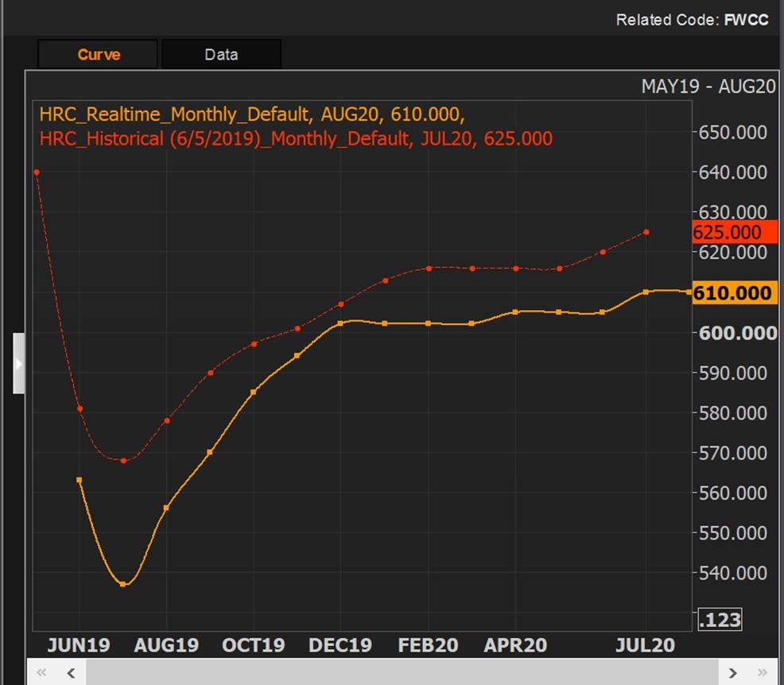Click the 600.000 y-axis label

(736, 333)
